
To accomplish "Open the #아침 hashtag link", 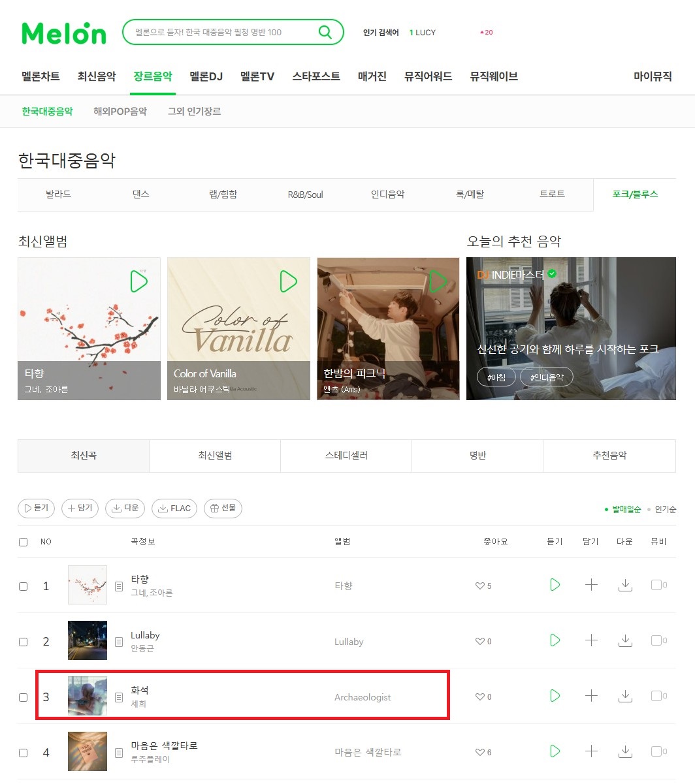I will click(x=496, y=377).
